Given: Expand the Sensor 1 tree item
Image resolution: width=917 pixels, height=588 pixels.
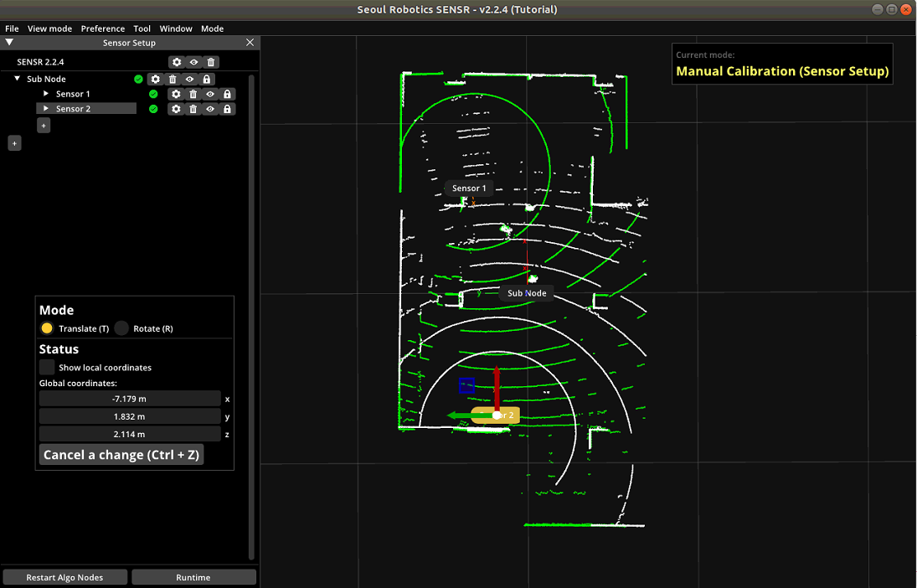Looking at the screenshot, I should pos(46,94).
